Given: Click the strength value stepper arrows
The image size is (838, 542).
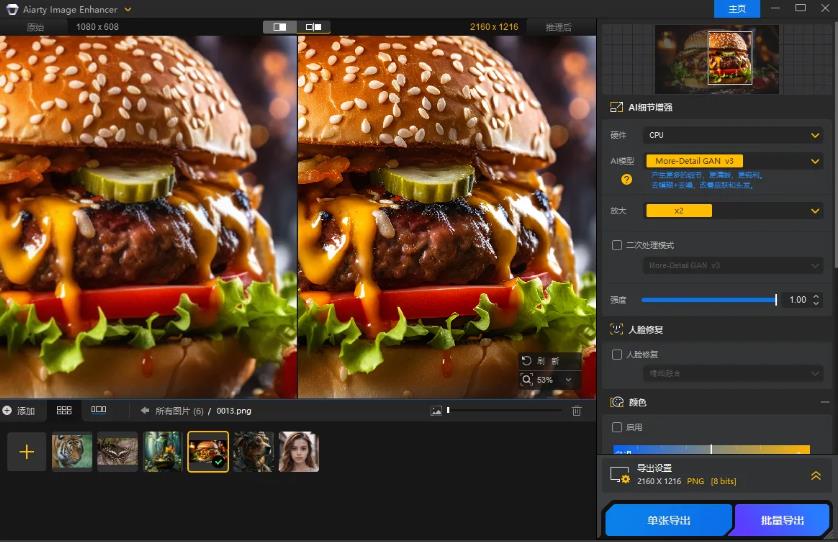Looking at the screenshot, I should (816, 300).
